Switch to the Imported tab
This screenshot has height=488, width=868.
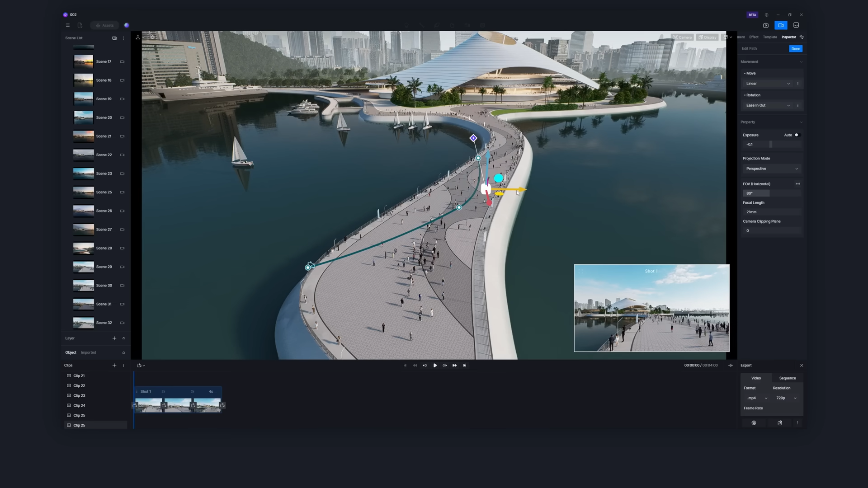pyautogui.click(x=88, y=352)
